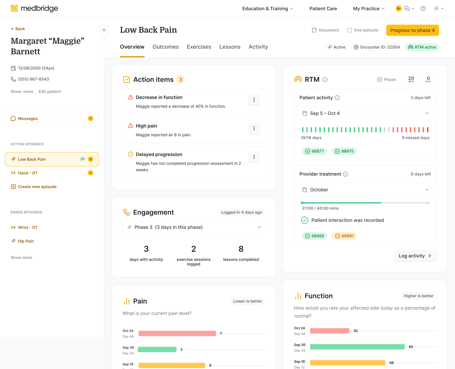Open Patient Care menu
This screenshot has width=455, height=369.
point(323,9)
